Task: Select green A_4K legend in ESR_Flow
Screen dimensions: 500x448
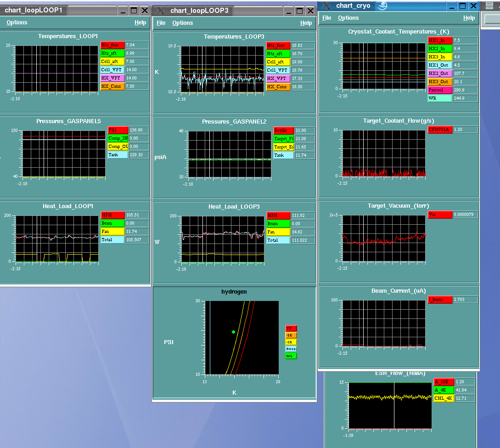Action: pyautogui.click(x=444, y=390)
